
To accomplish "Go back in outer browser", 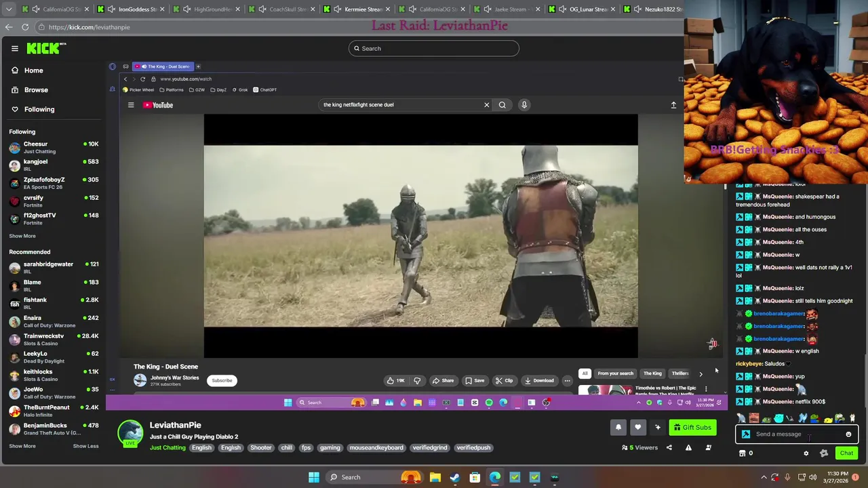I will (8, 27).
